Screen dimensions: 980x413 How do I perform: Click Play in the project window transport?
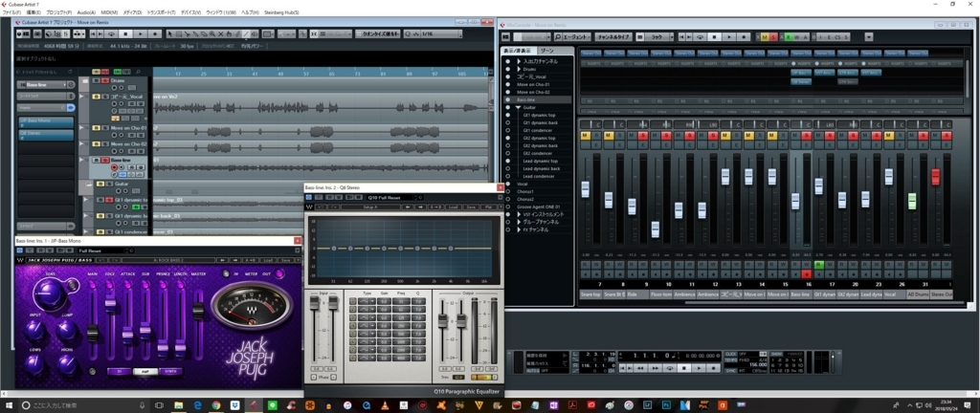tap(141, 34)
